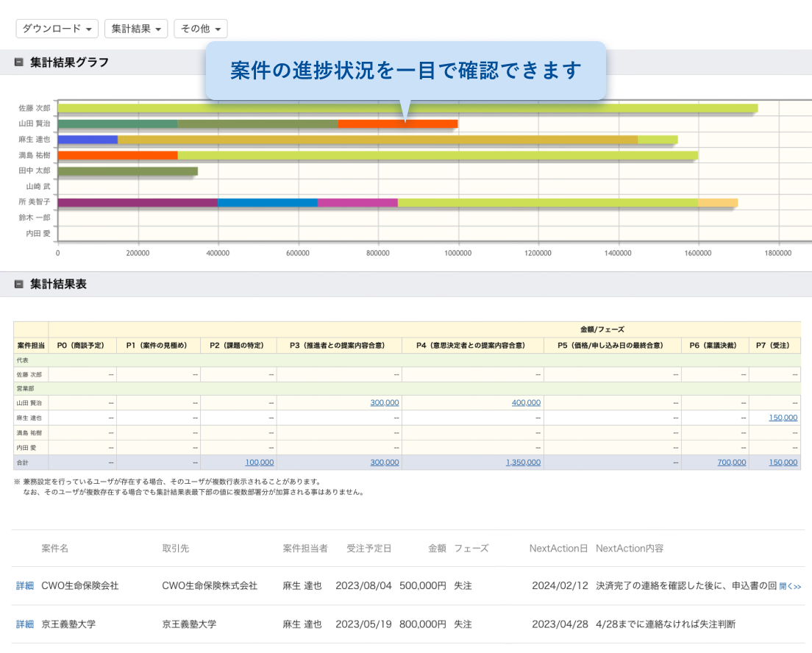This screenshot has width=812, height=653.
Task: Click the 田中 太郎 olive bar
Action: coord(127,171)
